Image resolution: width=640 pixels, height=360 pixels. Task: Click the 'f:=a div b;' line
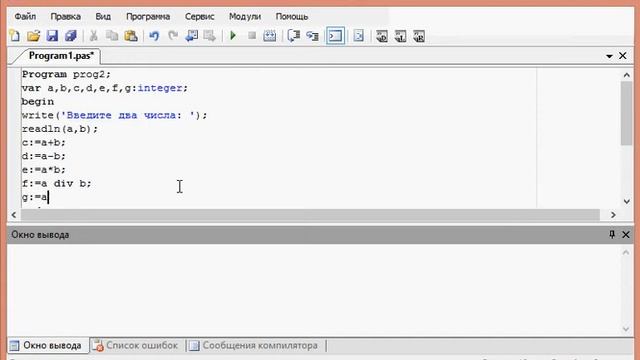[56, 183]
